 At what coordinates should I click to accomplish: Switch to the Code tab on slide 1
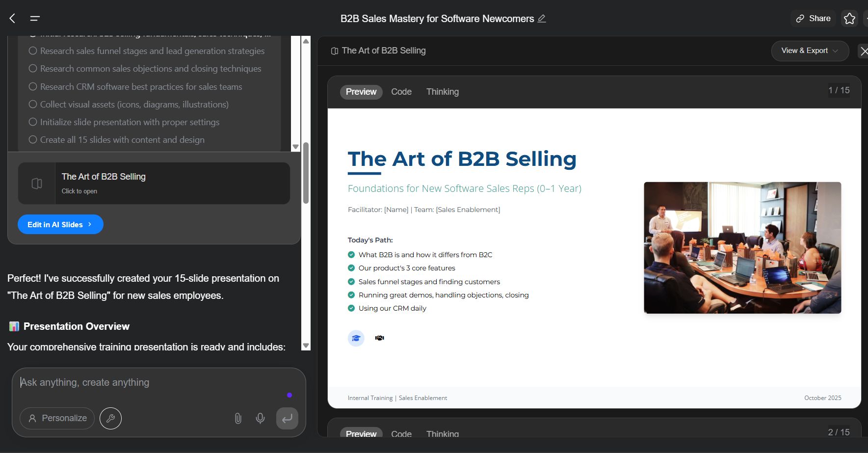click(401, 92)
